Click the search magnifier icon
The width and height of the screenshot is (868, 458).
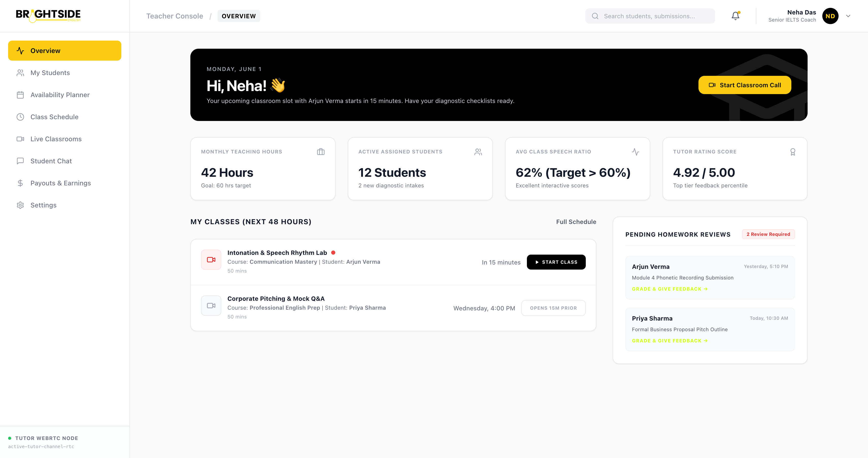595,16
